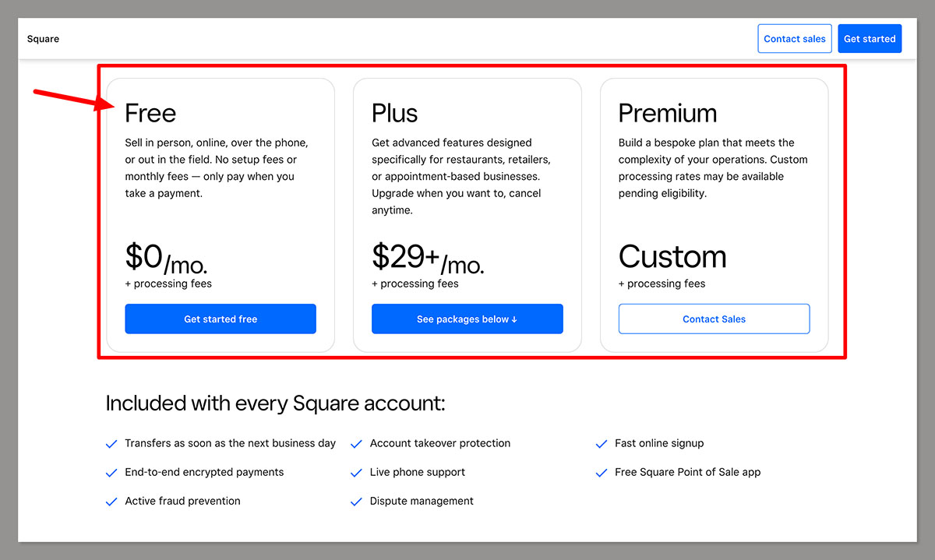Click "See packages below" under the Plus plan
Image resolution: width=935 pixels, height=560 pixels.
pos(467,319)
